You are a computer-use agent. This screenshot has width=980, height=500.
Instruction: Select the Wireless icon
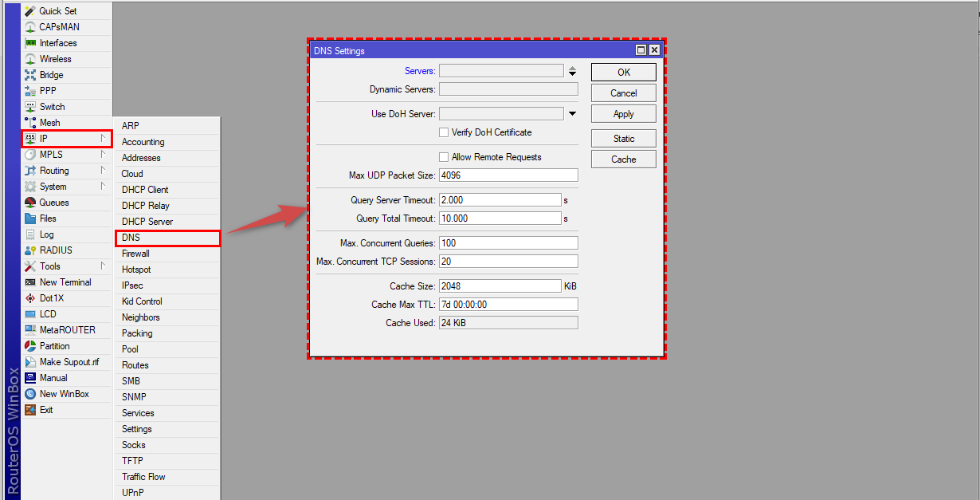pyautogui.click(x=30, y=59)
